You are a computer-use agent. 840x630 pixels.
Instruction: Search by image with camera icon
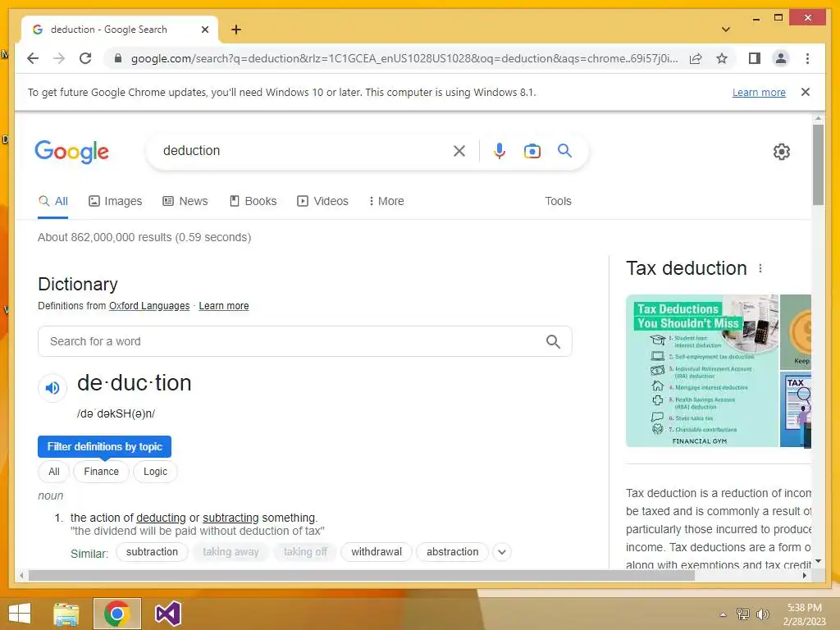coord(532,151)
